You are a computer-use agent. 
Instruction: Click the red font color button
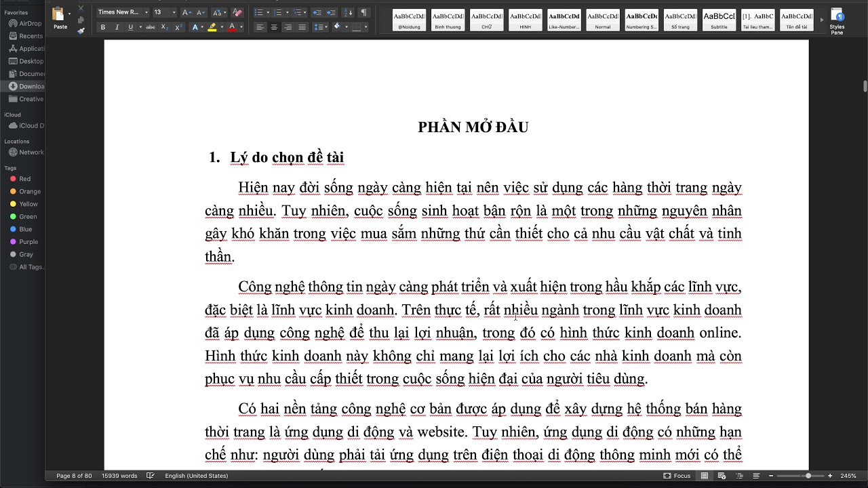pyautogui.click(x=232, y=27)
